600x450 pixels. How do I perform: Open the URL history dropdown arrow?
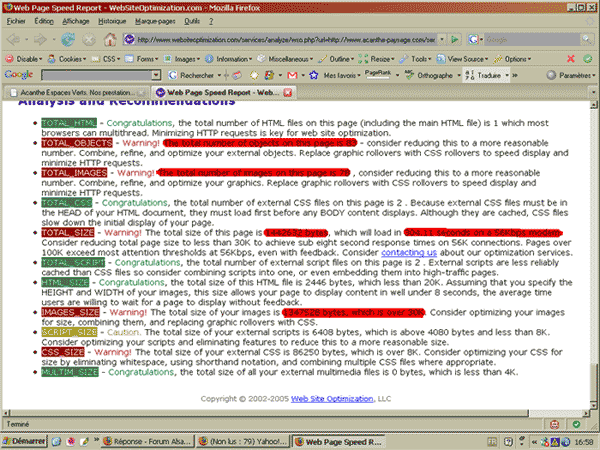click(442, 39)
